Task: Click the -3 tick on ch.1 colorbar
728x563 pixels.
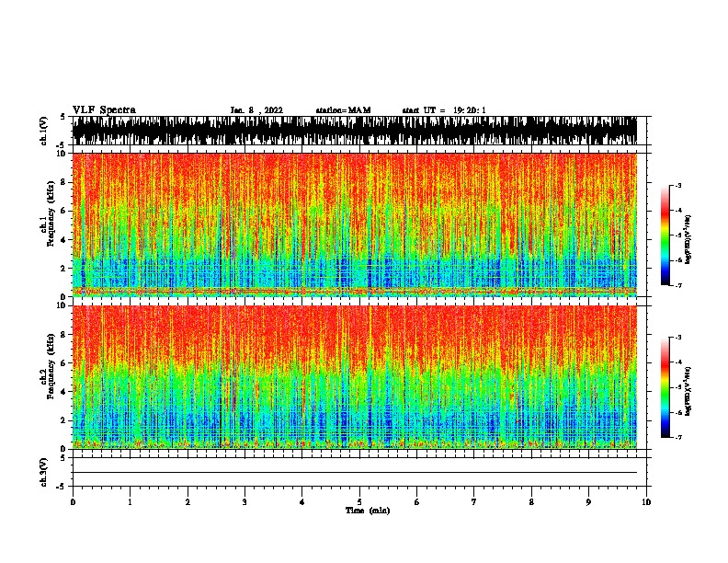Action: 678,185
